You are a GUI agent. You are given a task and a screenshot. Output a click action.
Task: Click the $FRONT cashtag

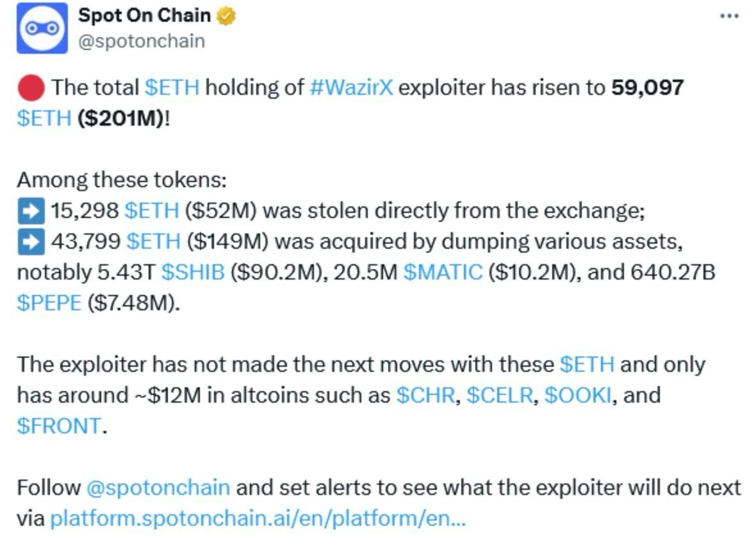(x=59, y=426)
